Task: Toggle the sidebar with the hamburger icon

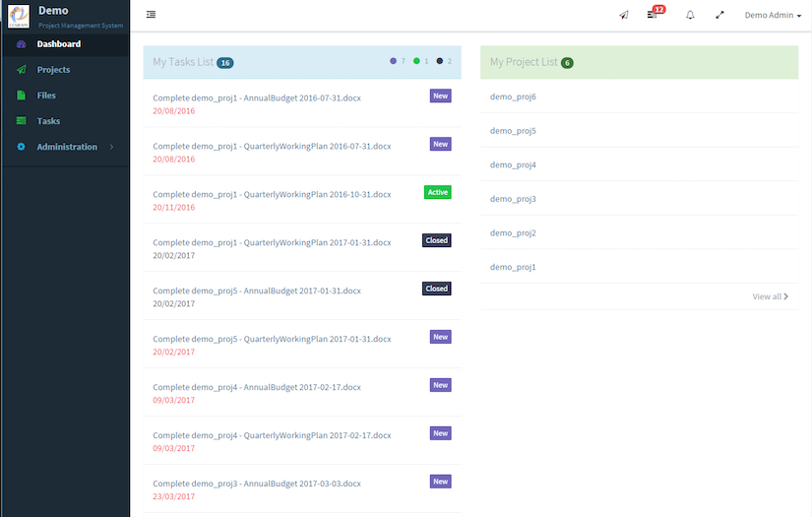Action: pos(152,15)
